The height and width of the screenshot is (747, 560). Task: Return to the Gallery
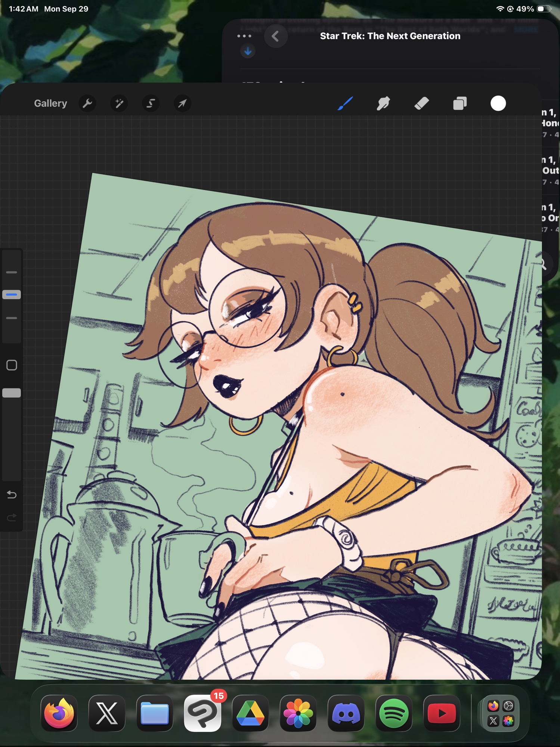coord(50,103)
